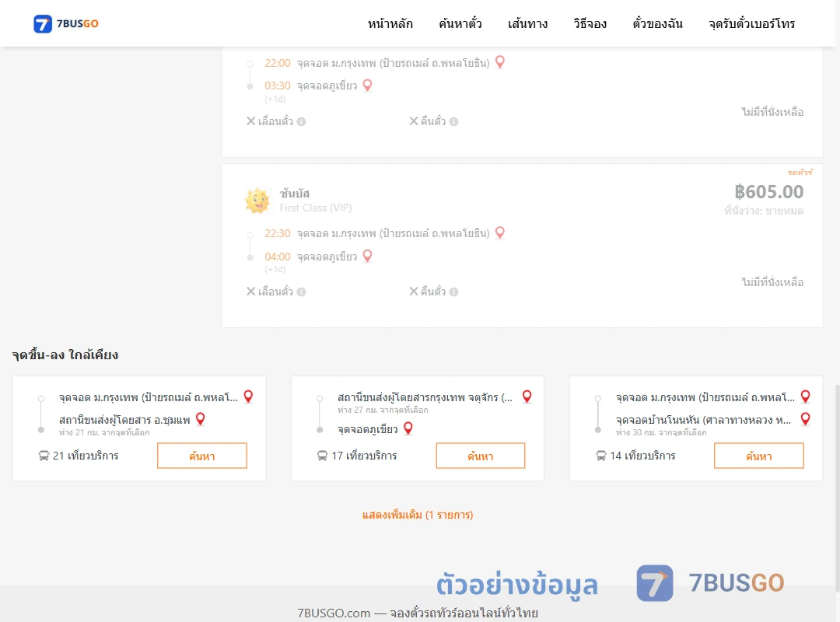840x622 pixels.
Task: Click map pin beside สถานีขนส่งผู้โดยสารกรุงเทพ จตุจักร
Action: (527, 397)
